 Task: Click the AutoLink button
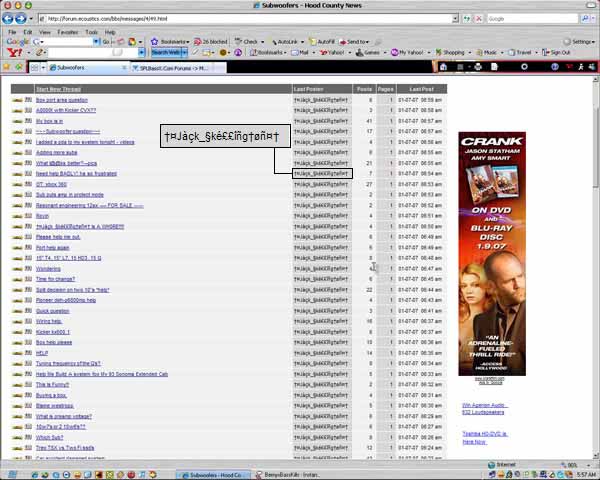click(x=287, y=41)
